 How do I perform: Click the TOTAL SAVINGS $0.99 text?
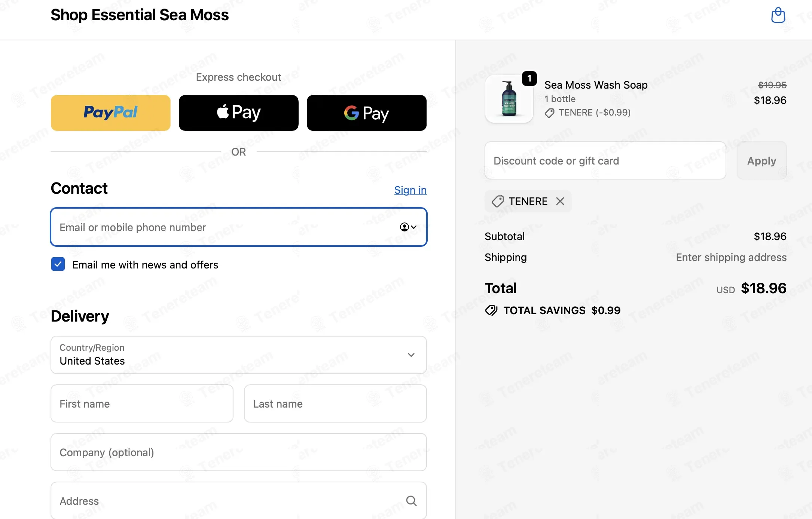click(562, 310)
